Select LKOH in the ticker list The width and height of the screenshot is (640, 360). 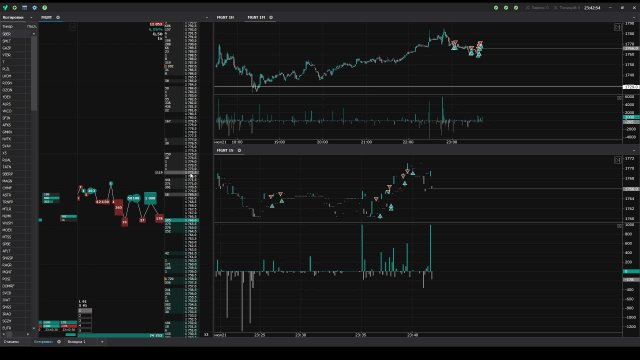point(7,76)
